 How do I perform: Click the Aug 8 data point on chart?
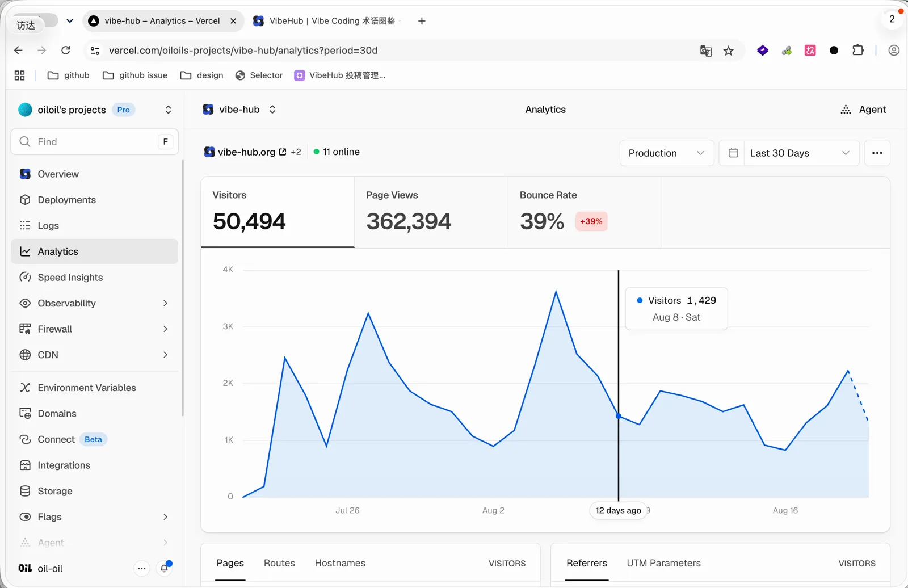pyautogui.click(x=619, y=416)
